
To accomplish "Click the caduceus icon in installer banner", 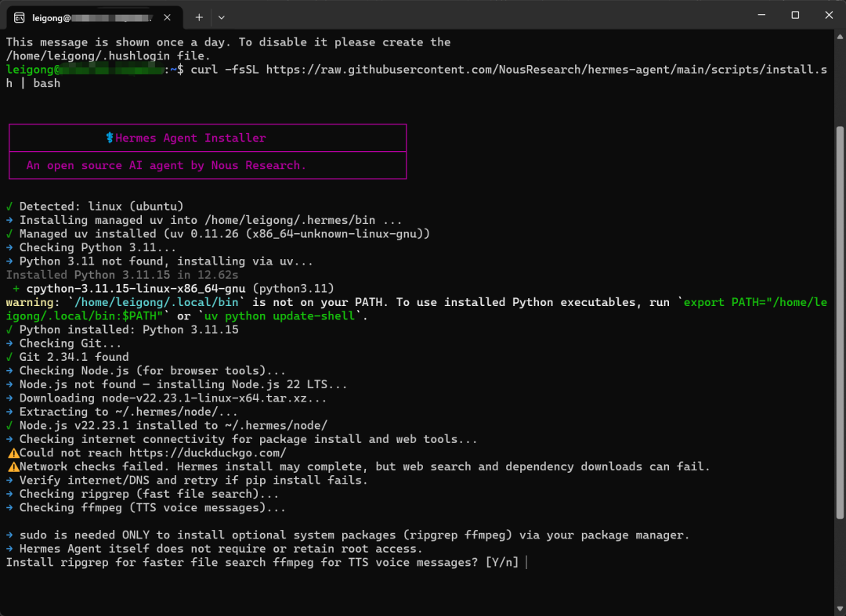I will pos(110,138).
